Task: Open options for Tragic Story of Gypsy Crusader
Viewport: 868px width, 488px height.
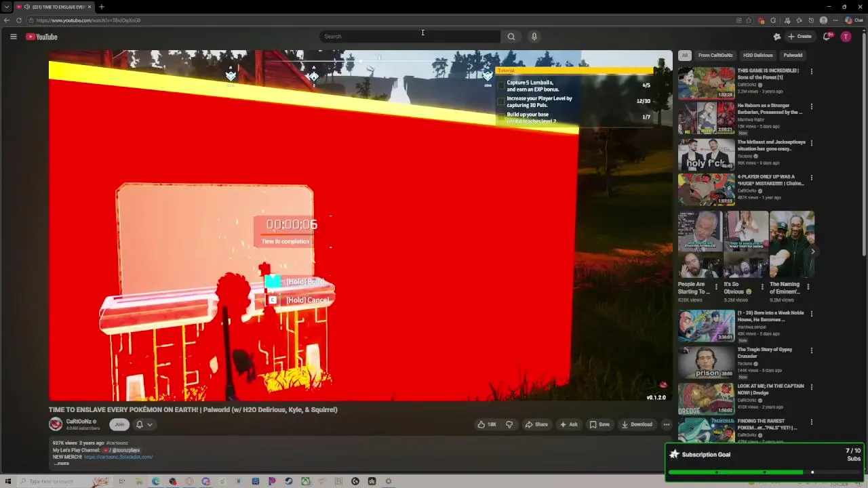Action: click(x=812, y=350)
